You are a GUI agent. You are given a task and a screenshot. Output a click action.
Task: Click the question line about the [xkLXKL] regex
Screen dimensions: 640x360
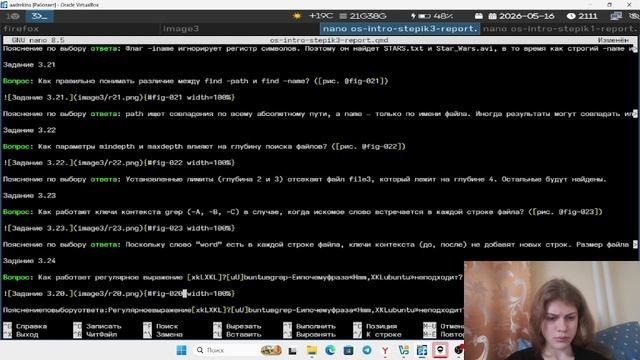pyautogui.click(x=233, y=277)
